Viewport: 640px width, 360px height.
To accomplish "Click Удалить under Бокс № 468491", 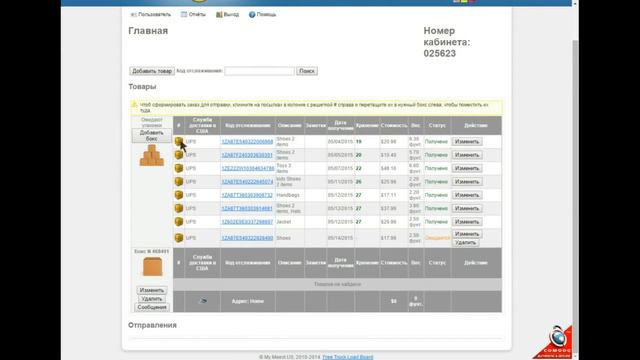I will coord(151,299).
